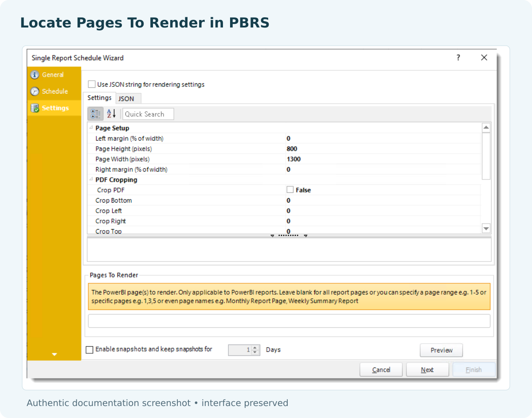Toggle the Crop PDF checkbox

click(x=290, y=190)
